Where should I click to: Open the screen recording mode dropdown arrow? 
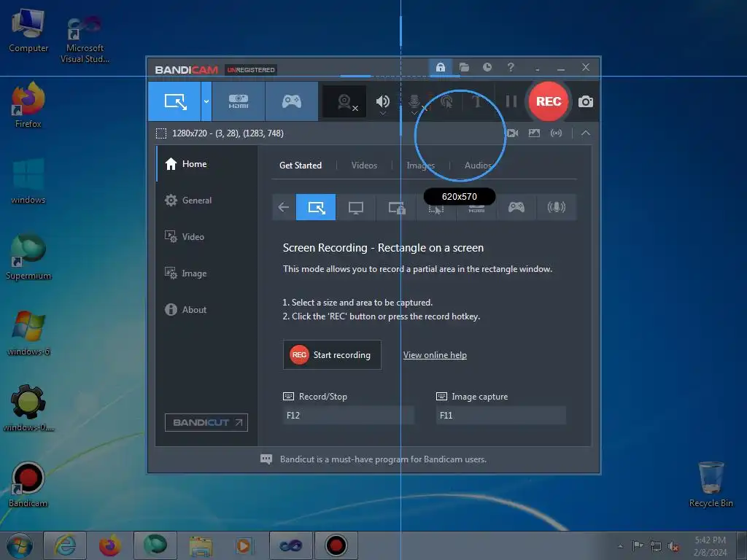point(206,101)
